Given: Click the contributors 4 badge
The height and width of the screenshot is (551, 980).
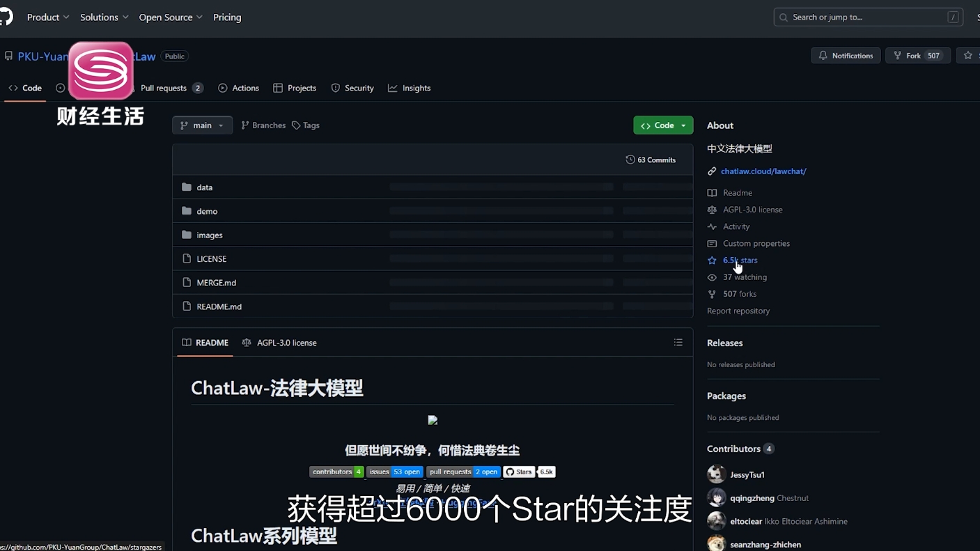Looking at the screenshot, I should [x=336, y=472].
